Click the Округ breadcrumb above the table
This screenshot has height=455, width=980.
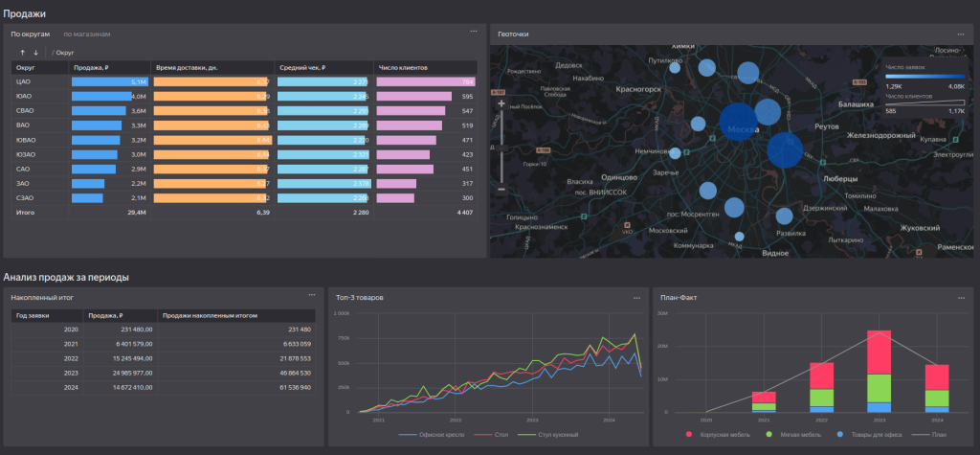(65, 52)
